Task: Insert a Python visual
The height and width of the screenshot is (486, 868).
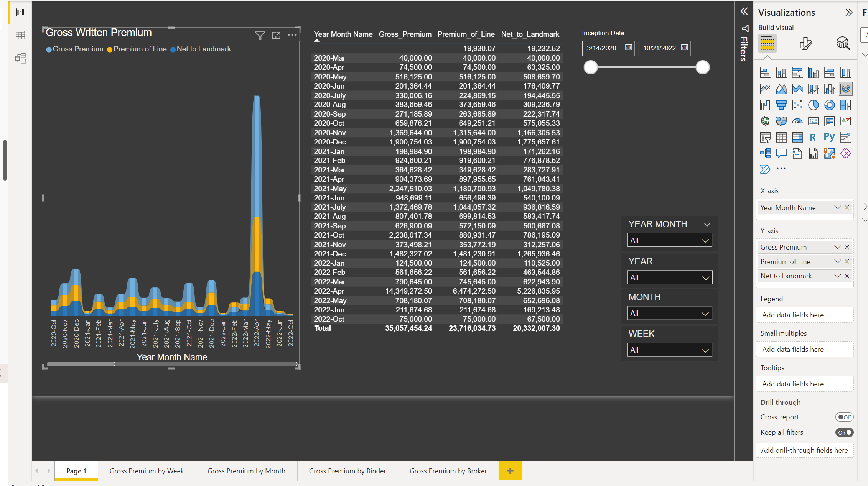Action: (829, 137)
